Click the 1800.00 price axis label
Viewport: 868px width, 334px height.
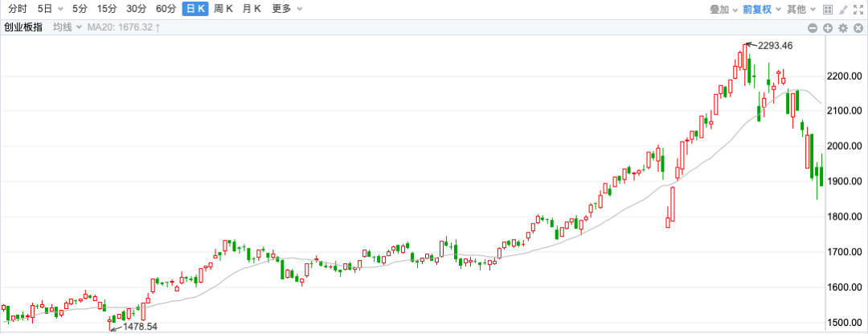[844, 216]
